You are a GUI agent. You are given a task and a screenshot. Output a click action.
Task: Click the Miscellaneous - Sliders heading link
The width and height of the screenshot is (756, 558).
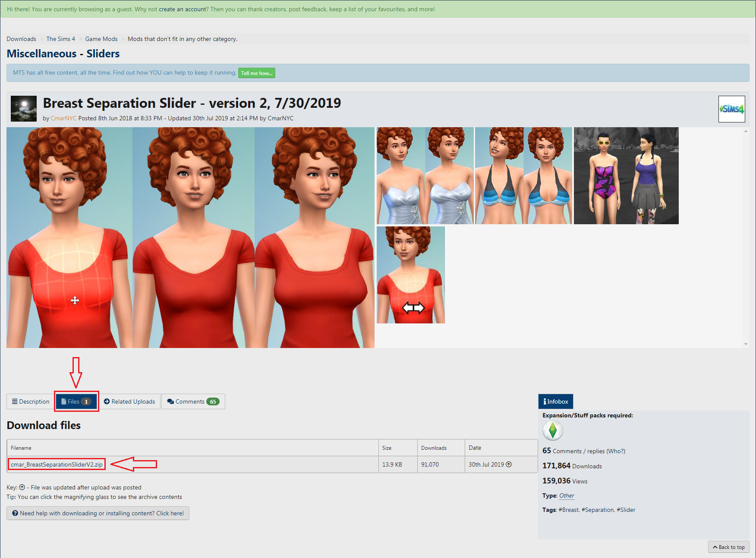(x=63, y=53)
